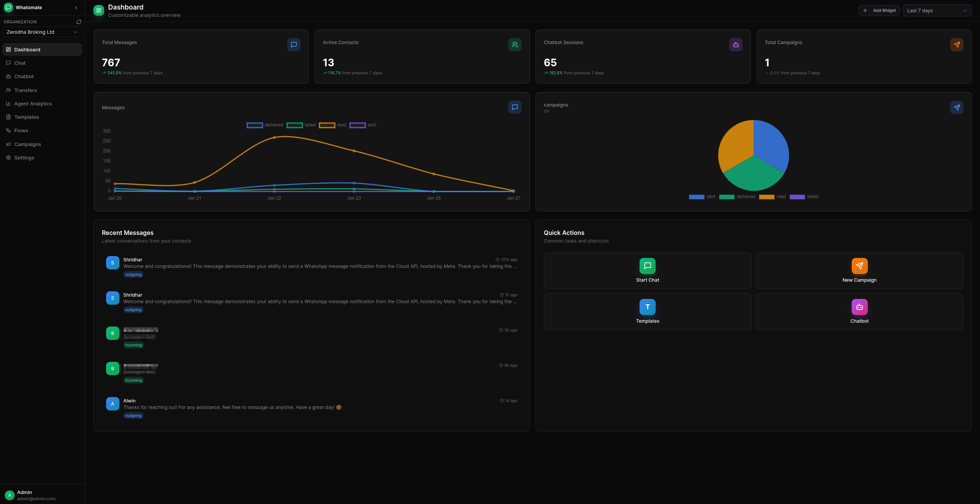980x504 pixels.
Task: Click the campaigns send icon on the pie chart widget
Action: (957, 107)
